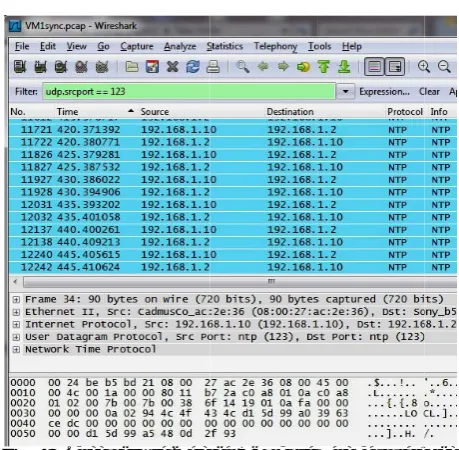This screenshot has height=450, width=459.
Task: Open the Capture menu
Action: pos(137,46)
